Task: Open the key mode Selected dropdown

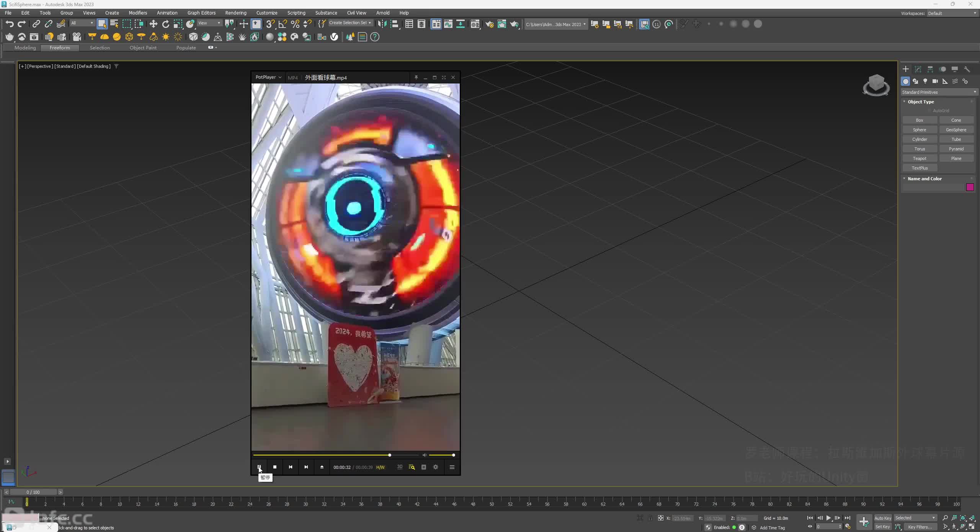Action: (915, 518)
